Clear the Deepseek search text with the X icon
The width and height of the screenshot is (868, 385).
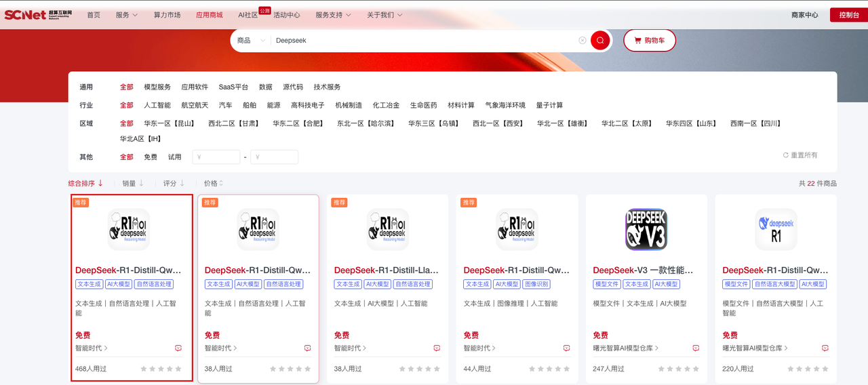583,41
